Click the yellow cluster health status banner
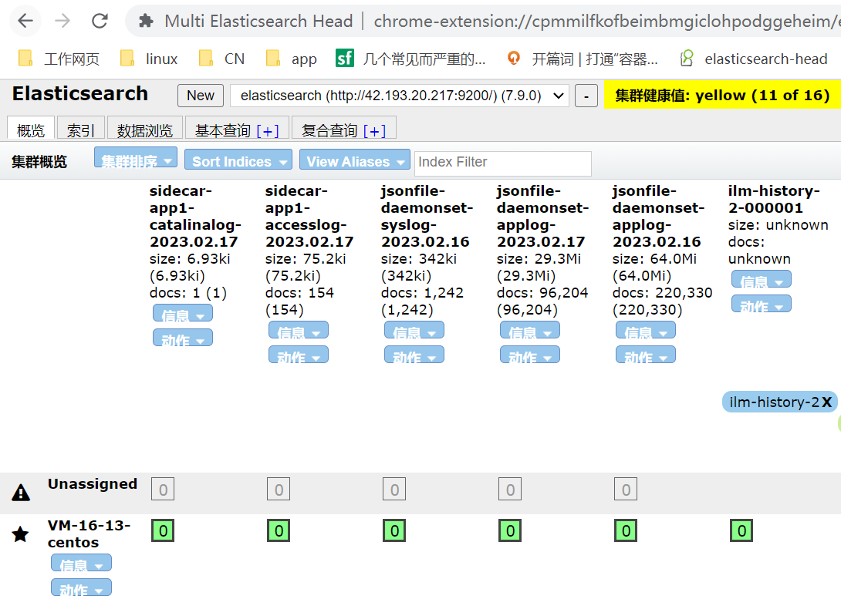841x616 pixels. pos(722,95)
